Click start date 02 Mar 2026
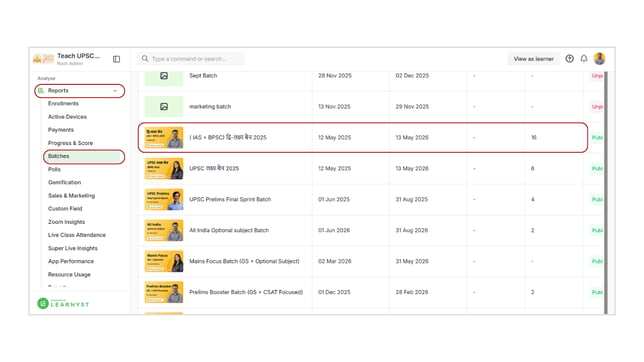 [335, 261]
